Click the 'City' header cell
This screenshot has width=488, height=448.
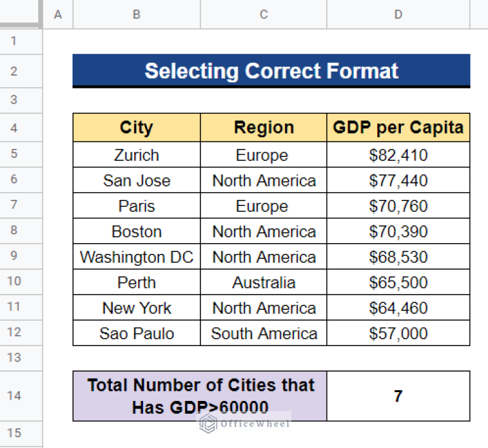[x=137, y=128]
